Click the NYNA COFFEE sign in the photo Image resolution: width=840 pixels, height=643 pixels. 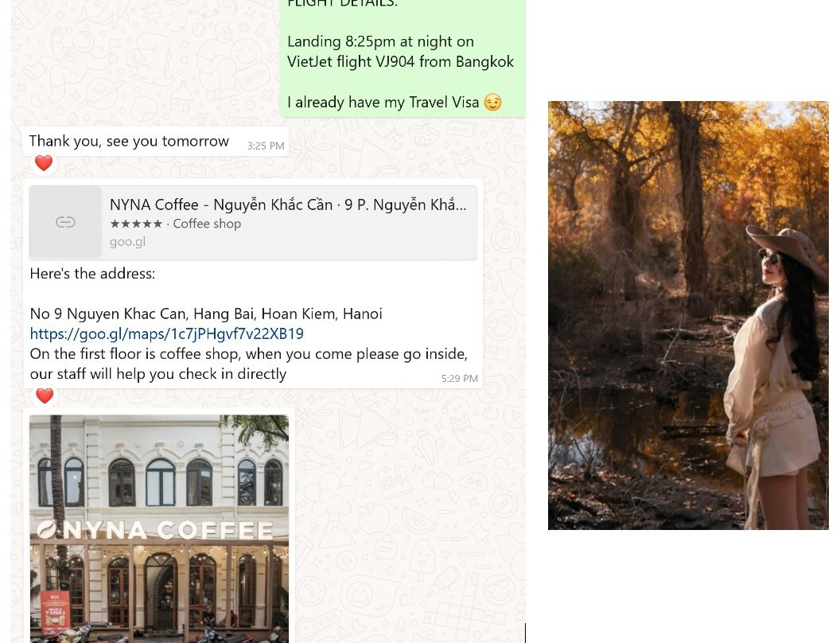[155, 530]
